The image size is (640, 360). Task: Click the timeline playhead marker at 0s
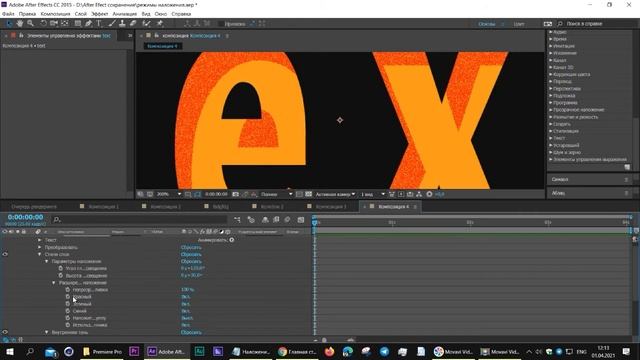coord(315,223)
